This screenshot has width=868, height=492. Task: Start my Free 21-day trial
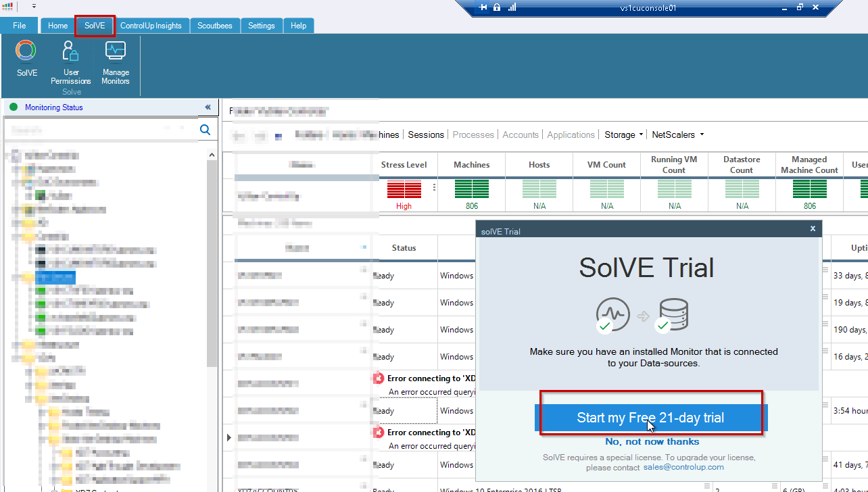pyautogui.click(x=650, y=418)
